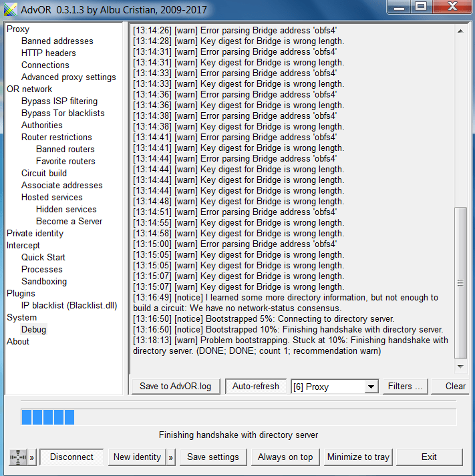
Task: Select Debug in the tree
Action: (x=33, y=329)
